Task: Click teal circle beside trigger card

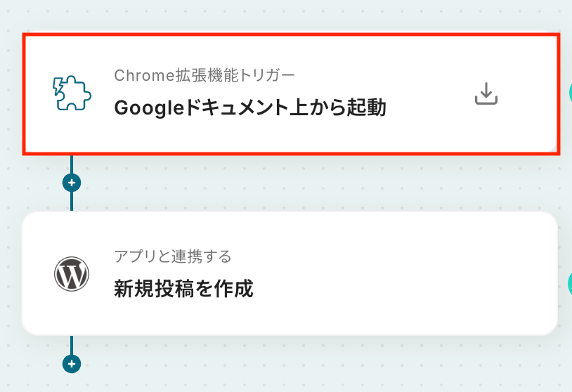Action: coord(569,92)
